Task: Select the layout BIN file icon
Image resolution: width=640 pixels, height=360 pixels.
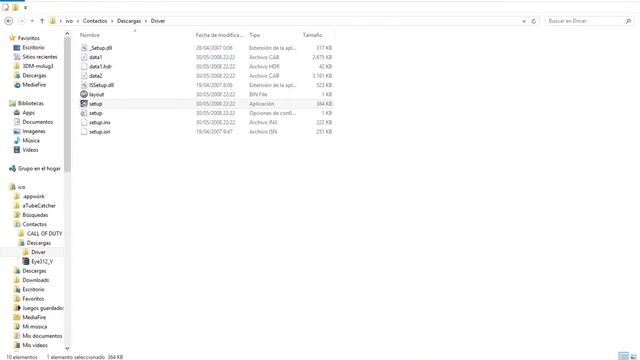Action: pyautogui.click(x=84, y=94)
